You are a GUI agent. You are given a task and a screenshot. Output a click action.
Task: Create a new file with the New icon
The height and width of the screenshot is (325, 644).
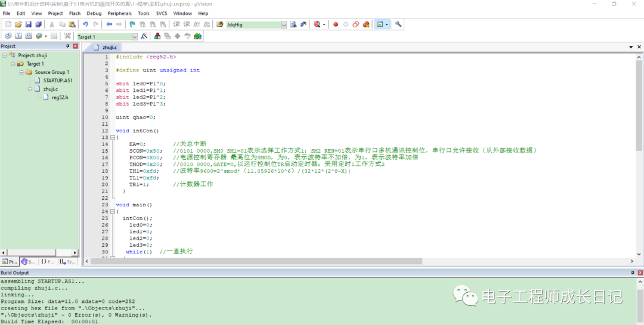tap(8, 24)
